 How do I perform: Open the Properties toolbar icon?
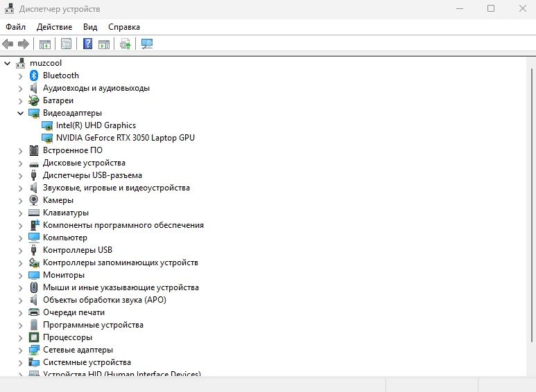click(66, 44)
